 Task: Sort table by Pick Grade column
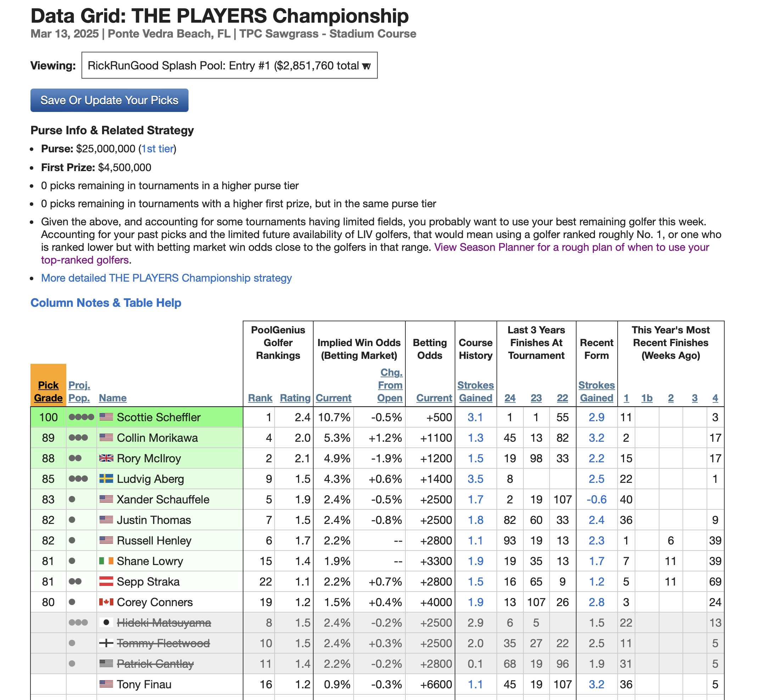[x=48, y=392]
